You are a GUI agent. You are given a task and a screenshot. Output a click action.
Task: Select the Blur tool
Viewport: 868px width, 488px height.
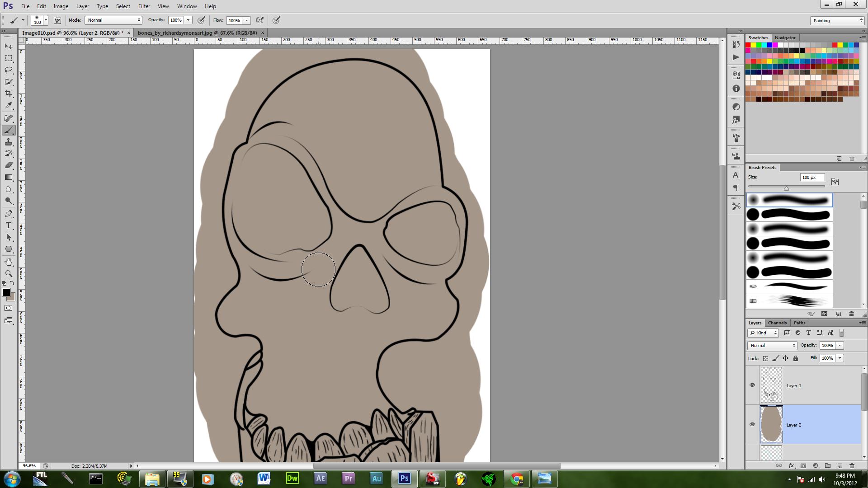[9, 189]
